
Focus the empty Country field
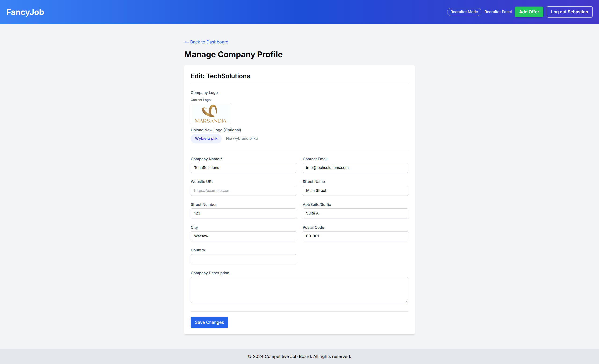pos(243,259)
